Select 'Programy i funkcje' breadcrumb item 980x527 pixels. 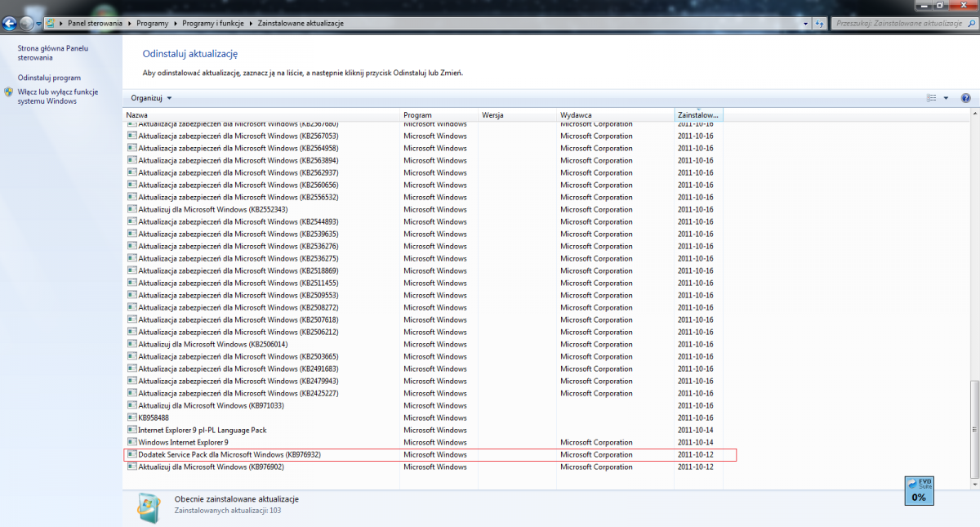tap(213, 24)
